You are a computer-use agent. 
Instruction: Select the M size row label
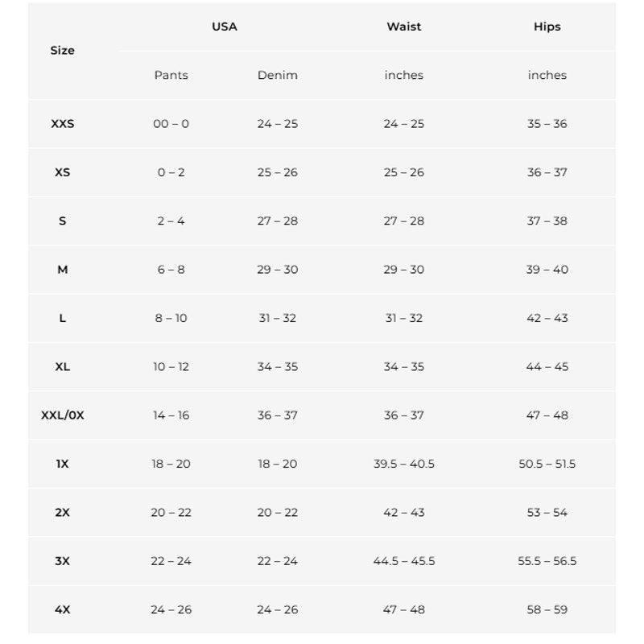point(63,270)
